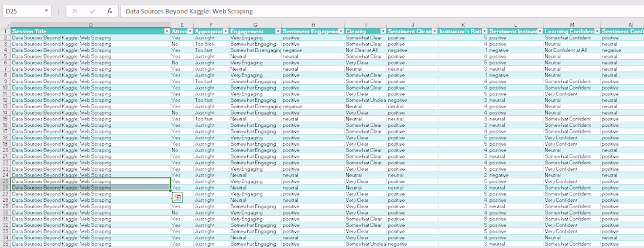Open the Instructor's Rating filter dropdown
Viewport: 644px width, 248px height.
[x=485, y=32]
